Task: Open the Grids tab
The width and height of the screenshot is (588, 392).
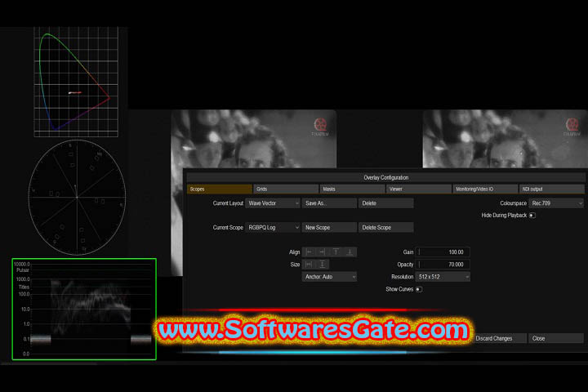Action: pos(286,189)
